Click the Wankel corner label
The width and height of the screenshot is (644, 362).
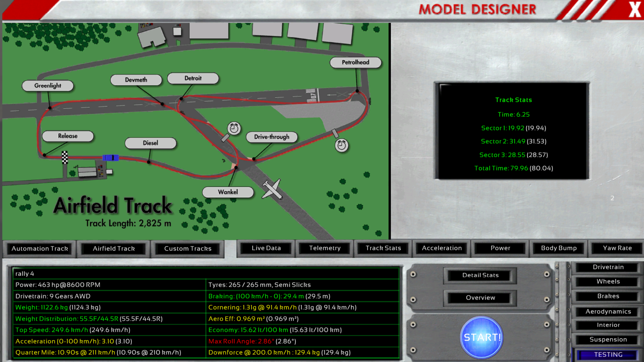tap(228, 192)
